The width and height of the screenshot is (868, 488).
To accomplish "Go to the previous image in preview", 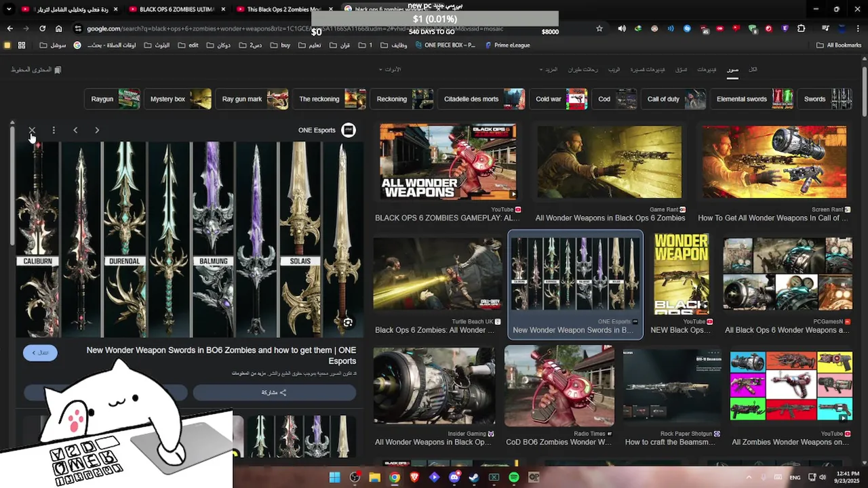I will [75, 130].
